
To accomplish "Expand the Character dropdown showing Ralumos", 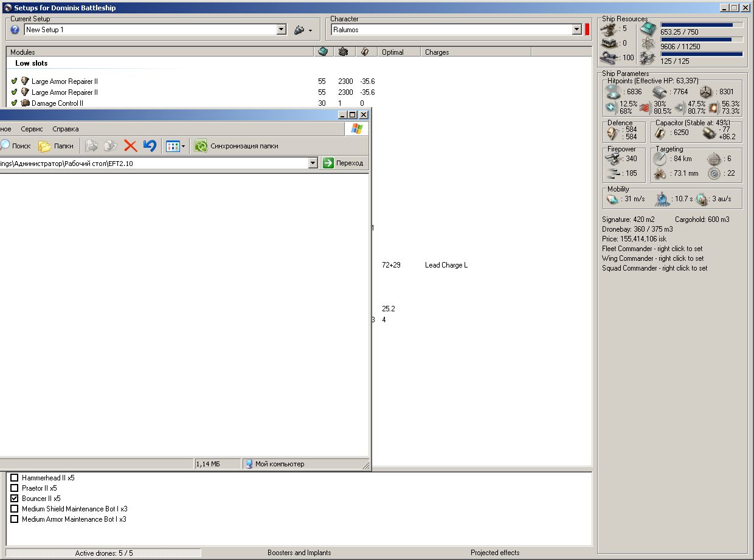I will pos(577,29).
